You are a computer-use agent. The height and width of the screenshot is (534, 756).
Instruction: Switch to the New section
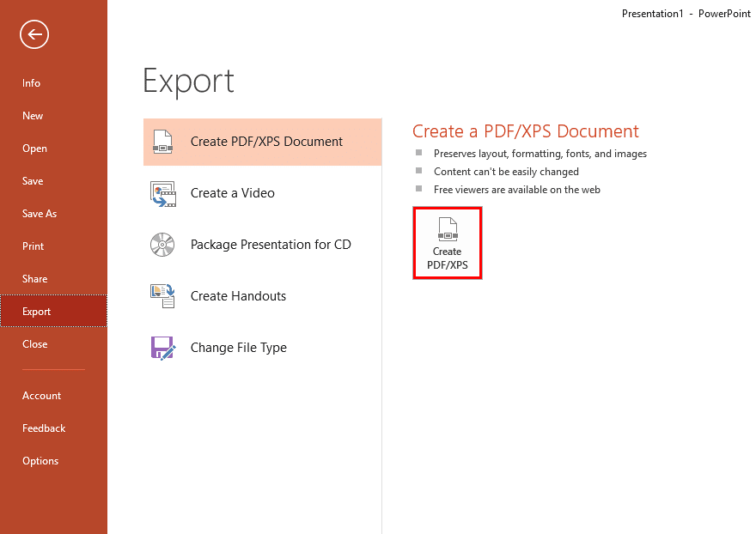click(32, 115)
